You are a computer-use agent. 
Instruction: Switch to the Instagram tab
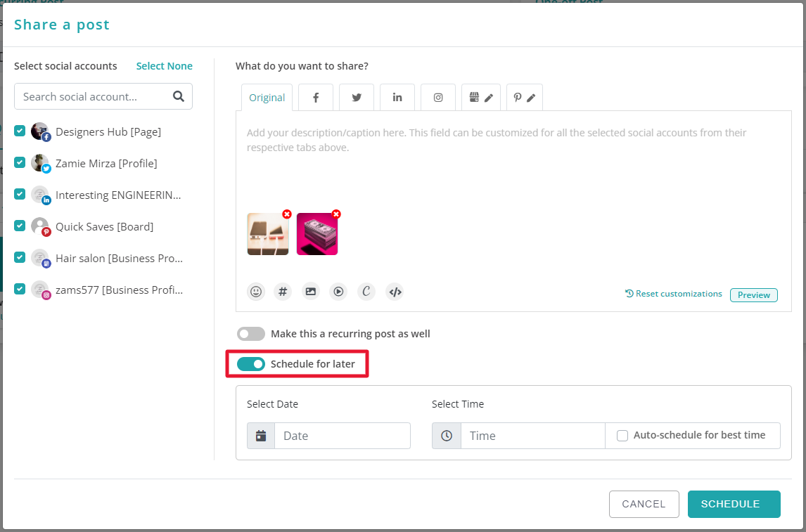click(x=438, y=97)
